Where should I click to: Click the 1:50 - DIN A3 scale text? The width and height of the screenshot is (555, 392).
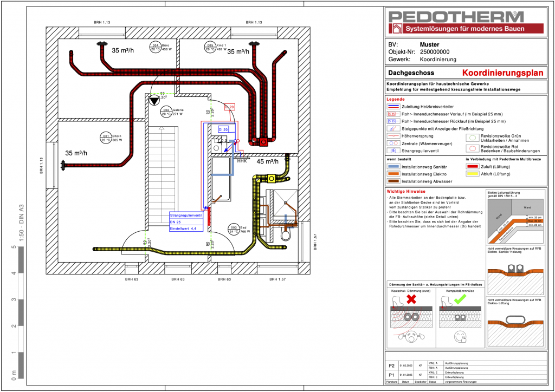[x=21, y=223]
